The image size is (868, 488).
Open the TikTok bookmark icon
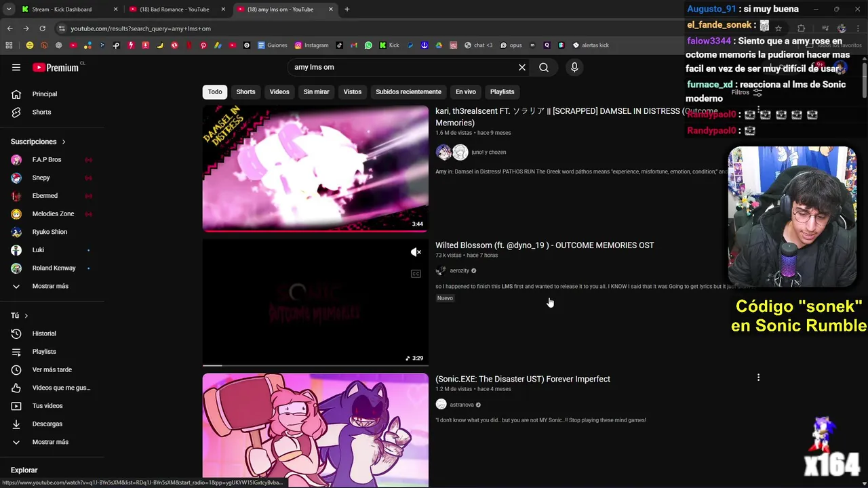pyautogui.click(x=339, y=45)
